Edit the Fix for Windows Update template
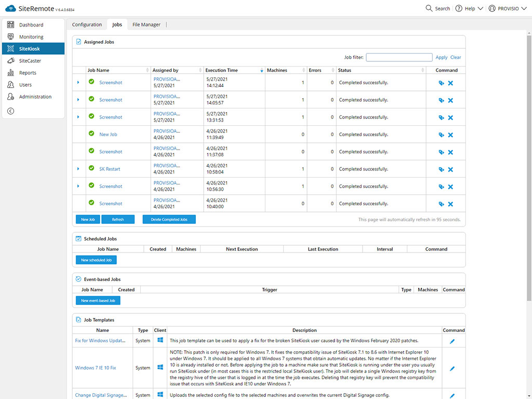Screen dimensions: 532x399 [x=452, y=341]
